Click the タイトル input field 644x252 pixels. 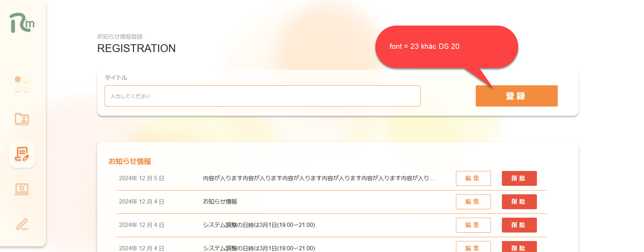tap(262, 96)
